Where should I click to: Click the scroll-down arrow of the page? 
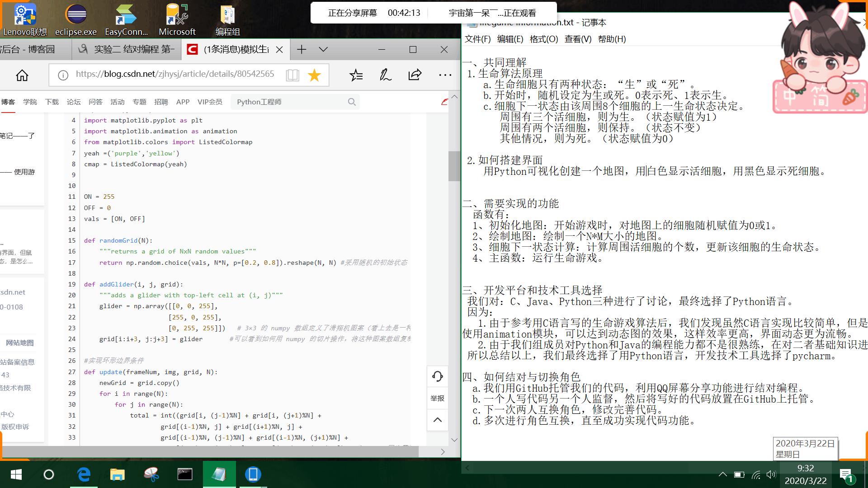tap(454, 440)
